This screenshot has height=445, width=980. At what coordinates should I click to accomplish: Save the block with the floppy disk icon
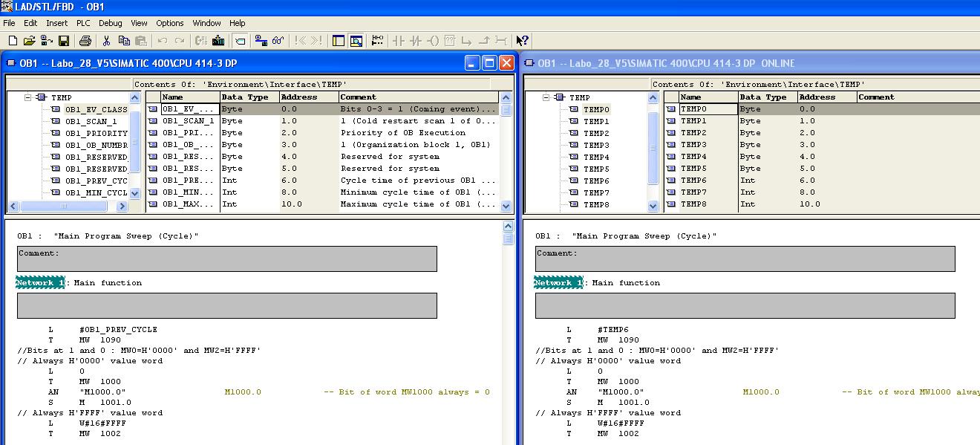click(x=64, y=41)
